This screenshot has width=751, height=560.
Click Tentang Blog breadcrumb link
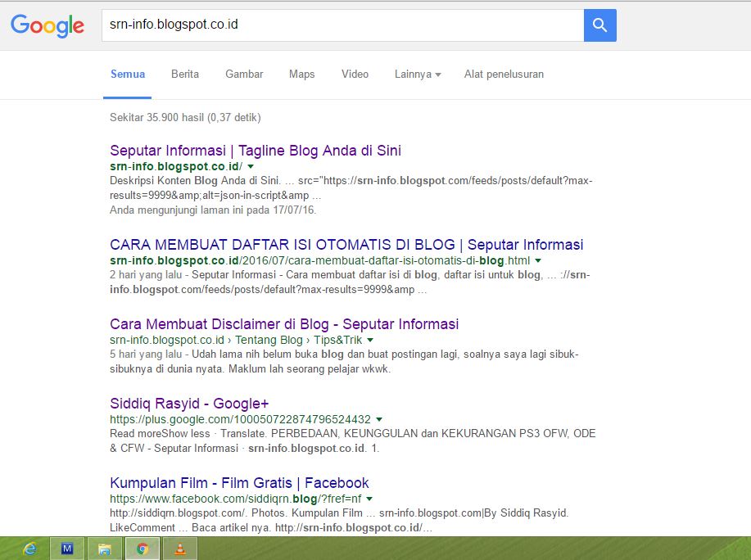(x=269, y=340)
